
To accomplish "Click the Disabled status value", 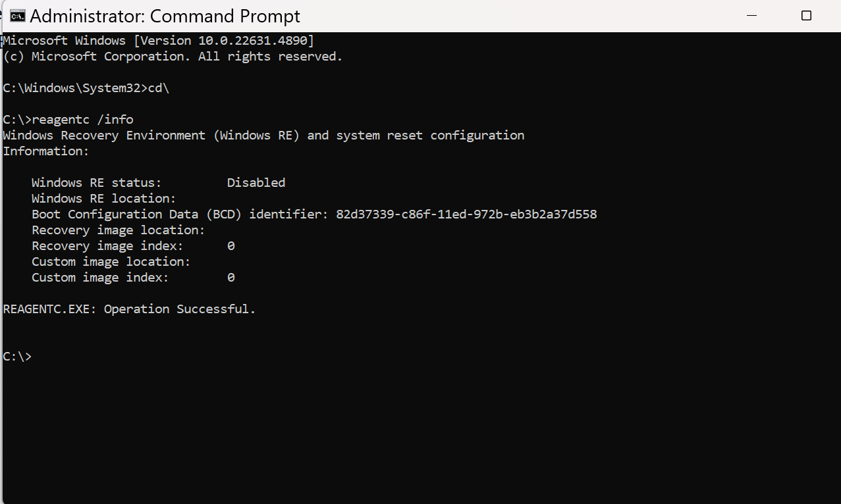I will [256, 183].
